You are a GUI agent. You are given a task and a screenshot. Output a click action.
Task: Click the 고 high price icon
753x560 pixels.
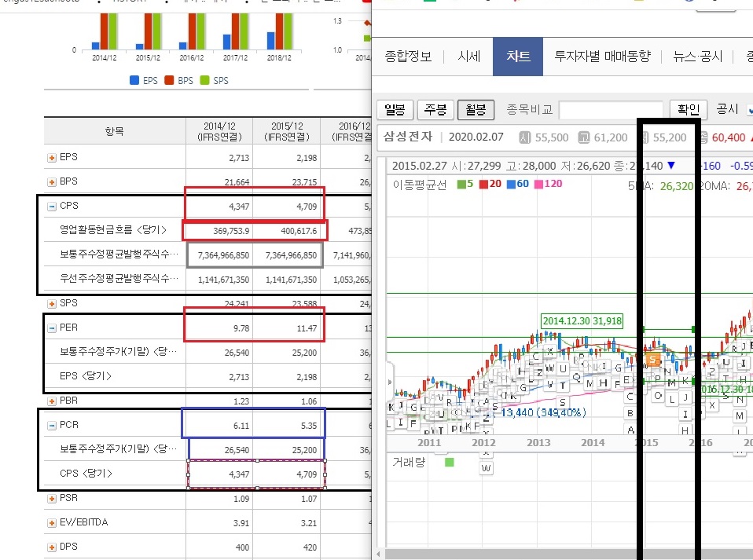pos(583,137)
